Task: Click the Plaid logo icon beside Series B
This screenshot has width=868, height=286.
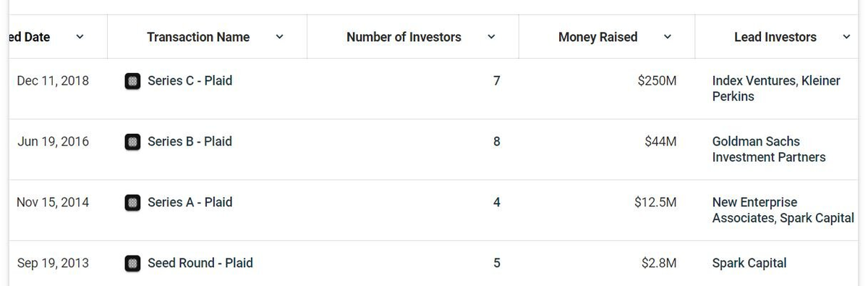Action: pyautogui.click(x=132, y=143)
